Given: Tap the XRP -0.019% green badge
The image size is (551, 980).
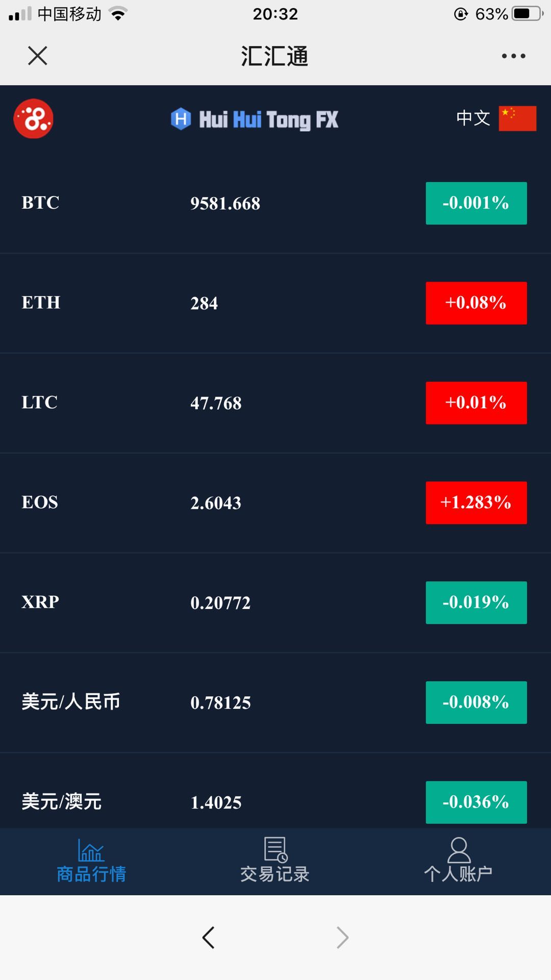Looking at the screenshot, I should 476,602.
